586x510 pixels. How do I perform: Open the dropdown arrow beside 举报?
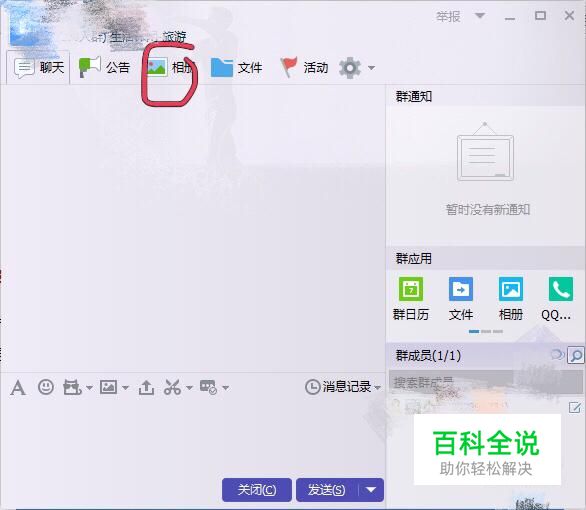tap(480, 16)
